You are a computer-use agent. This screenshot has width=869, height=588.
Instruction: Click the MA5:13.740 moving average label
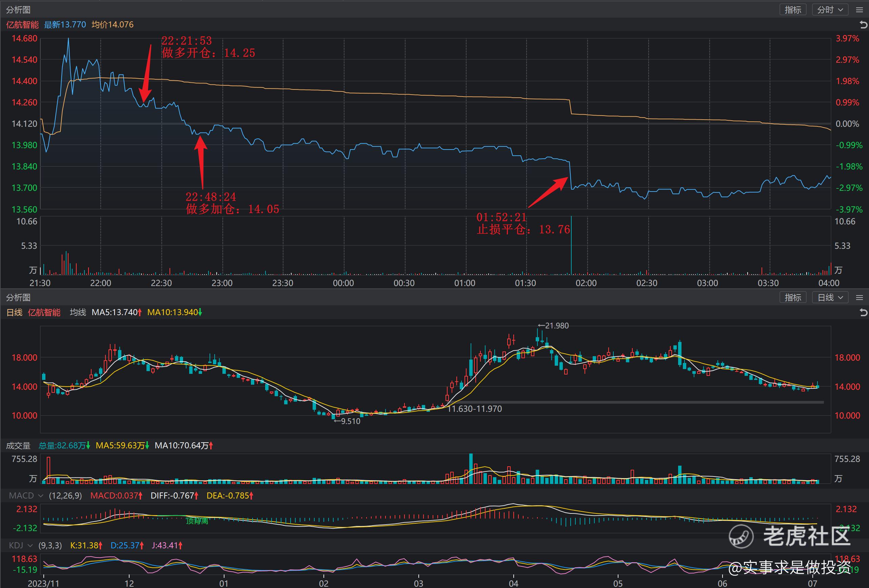(x=117, y=312)
